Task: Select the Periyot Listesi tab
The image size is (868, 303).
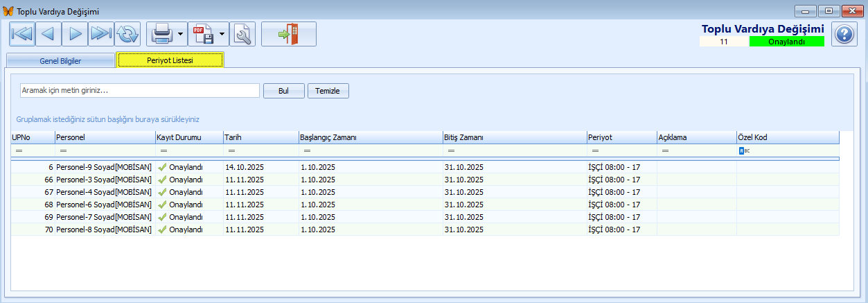Action: tap(170, 61)
